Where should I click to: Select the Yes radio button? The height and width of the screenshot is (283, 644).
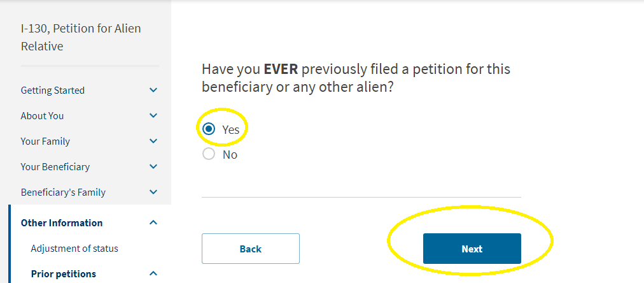[x=209, y=129]
